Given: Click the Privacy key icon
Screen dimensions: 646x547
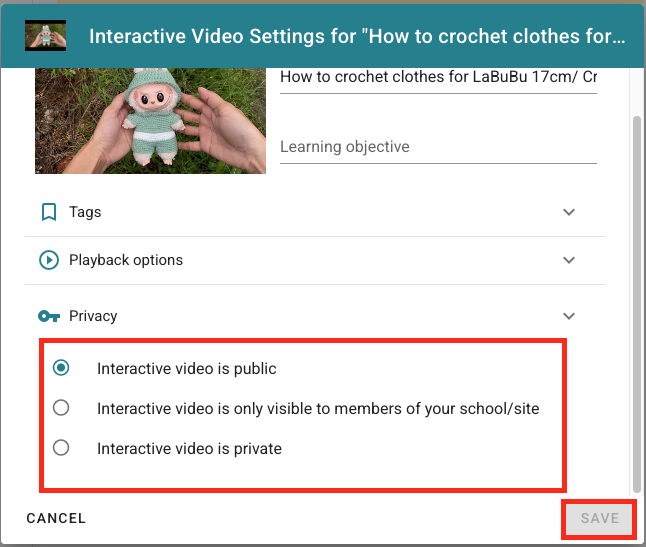Looking at the screenshot, I should [49, 316].
